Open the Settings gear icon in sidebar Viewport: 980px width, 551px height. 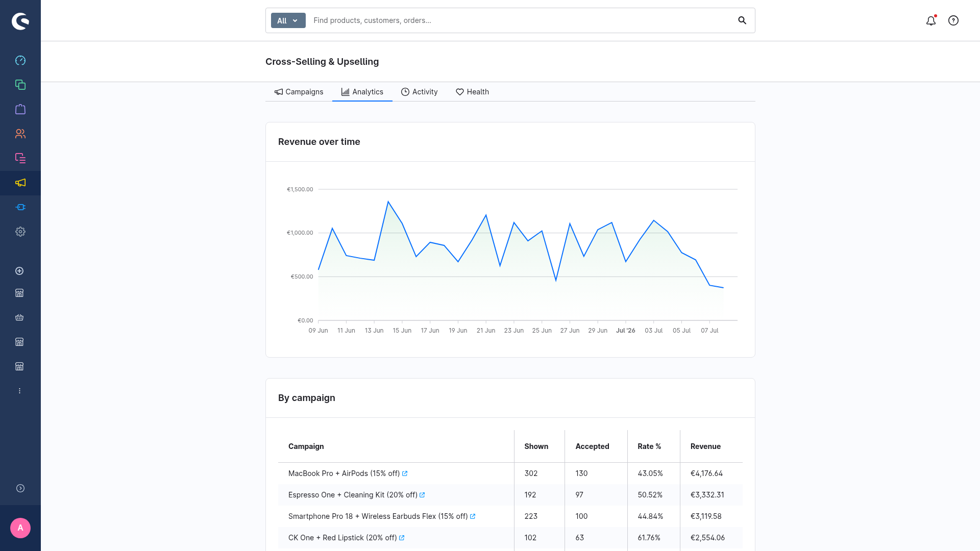pos(20,232)
